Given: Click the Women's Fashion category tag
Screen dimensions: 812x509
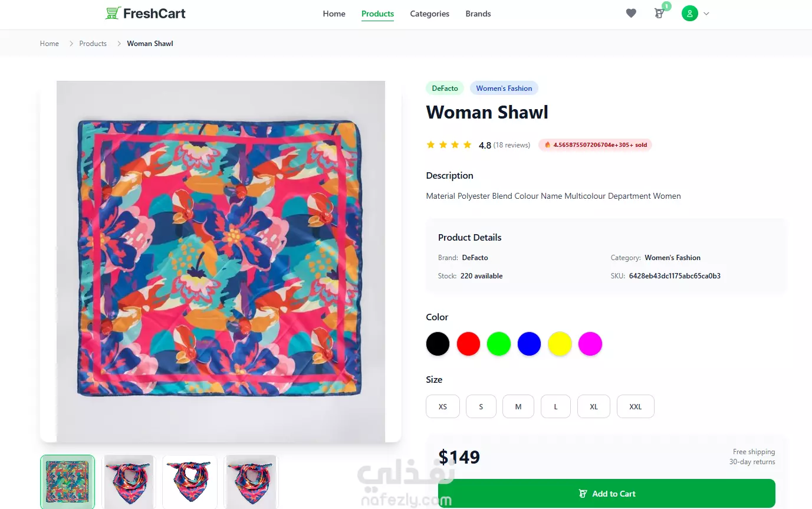Looking at the screenshot, I should [x=504, y=88].
